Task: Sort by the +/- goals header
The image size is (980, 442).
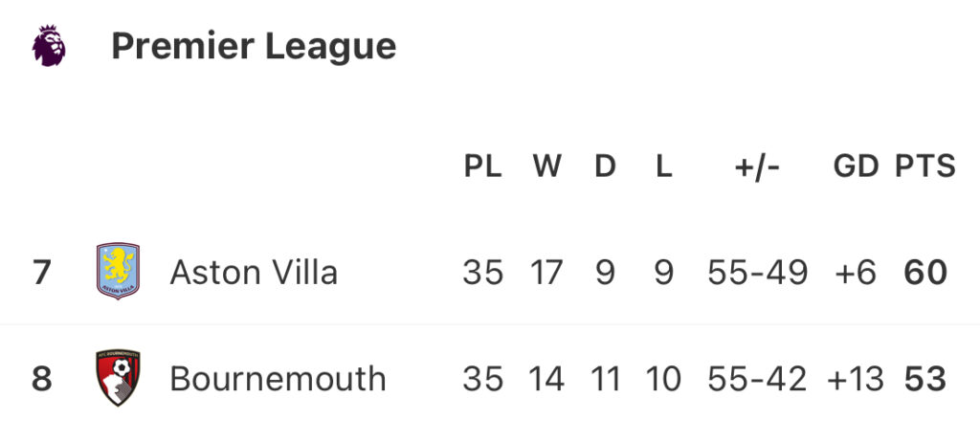Action: [757, 167]
